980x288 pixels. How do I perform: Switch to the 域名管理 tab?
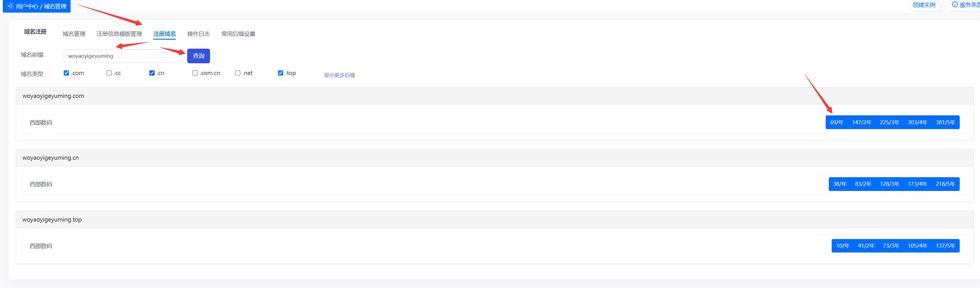(x=74, y=34)
